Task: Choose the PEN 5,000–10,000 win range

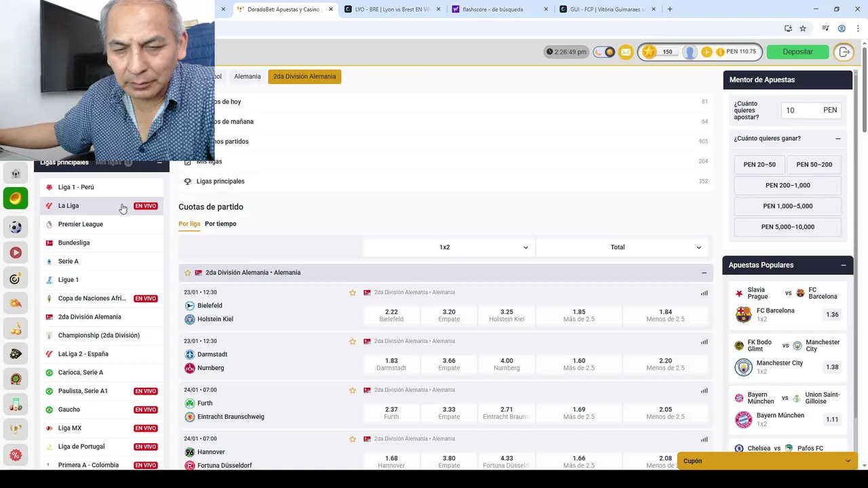Action: pyautogui.click(x=788, y=227)
